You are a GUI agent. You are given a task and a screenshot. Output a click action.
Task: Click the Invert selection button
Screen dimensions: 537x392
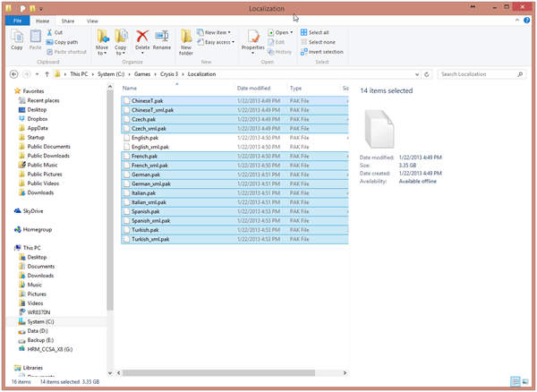point(322,52)
